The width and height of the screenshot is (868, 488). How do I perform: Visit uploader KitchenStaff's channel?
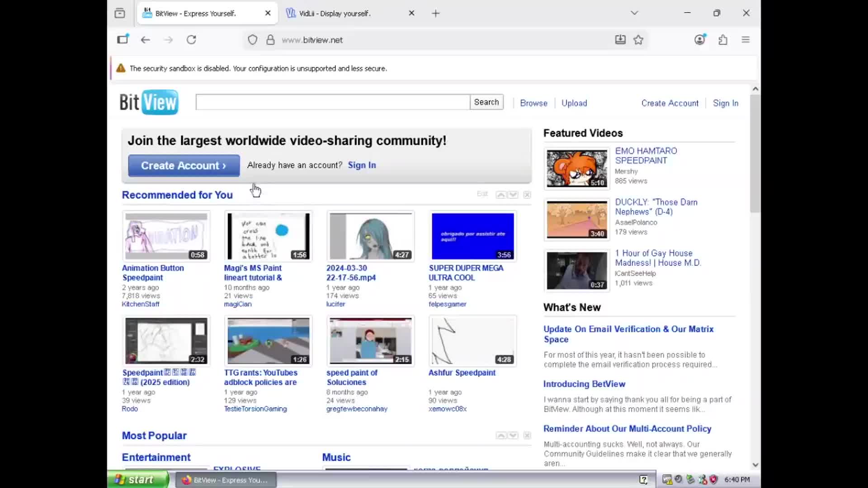click(x=141, y=304)
